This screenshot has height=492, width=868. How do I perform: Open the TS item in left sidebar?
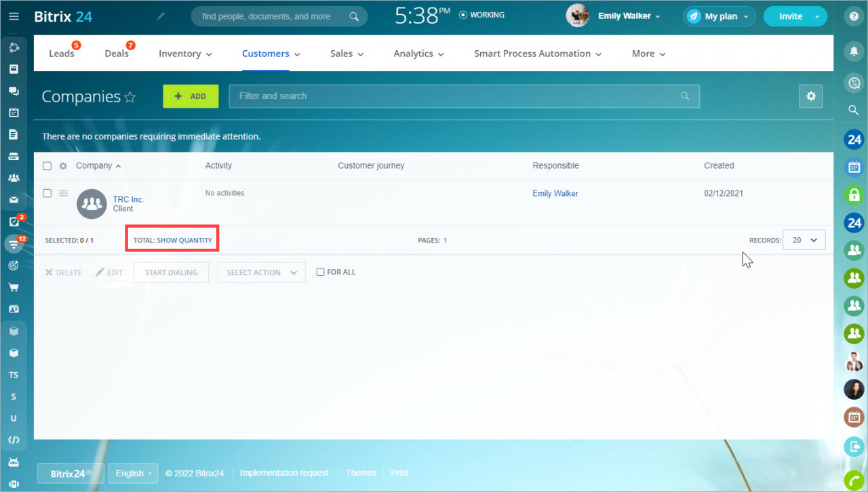tap(14, 375)
